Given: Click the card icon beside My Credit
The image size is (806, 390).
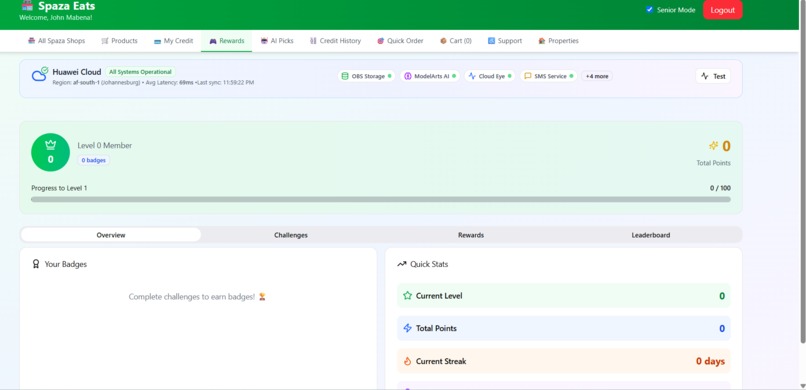Looking at the screenshot, I should 157,41.
